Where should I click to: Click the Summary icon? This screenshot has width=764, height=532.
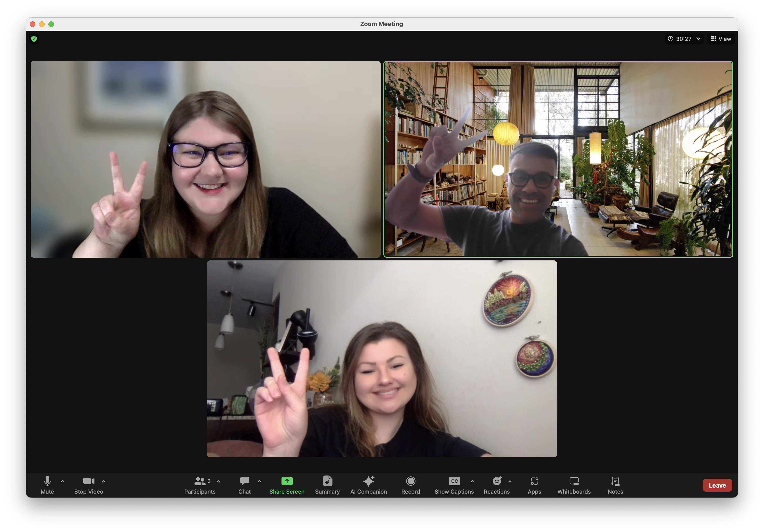[327, 481]
